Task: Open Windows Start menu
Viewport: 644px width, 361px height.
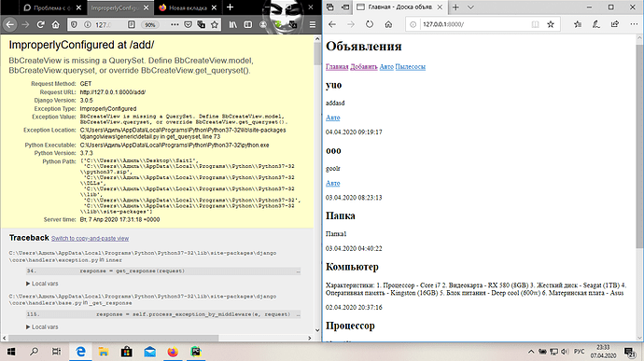Action: tap(11, 352)
